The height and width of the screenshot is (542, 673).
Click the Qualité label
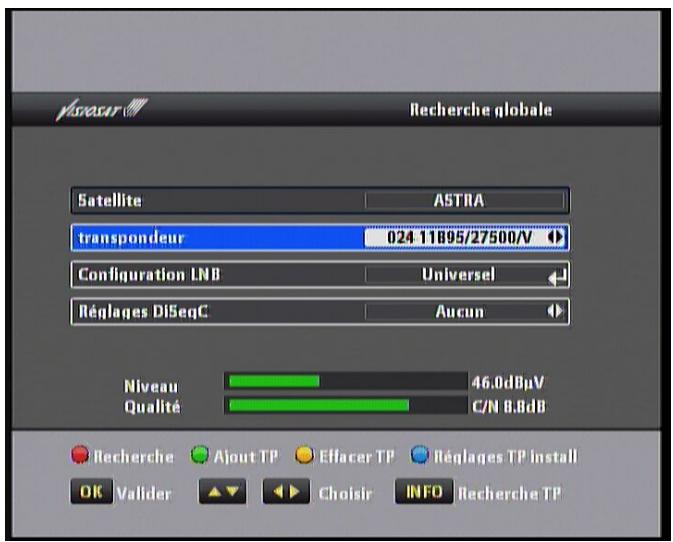click(152, 407)
